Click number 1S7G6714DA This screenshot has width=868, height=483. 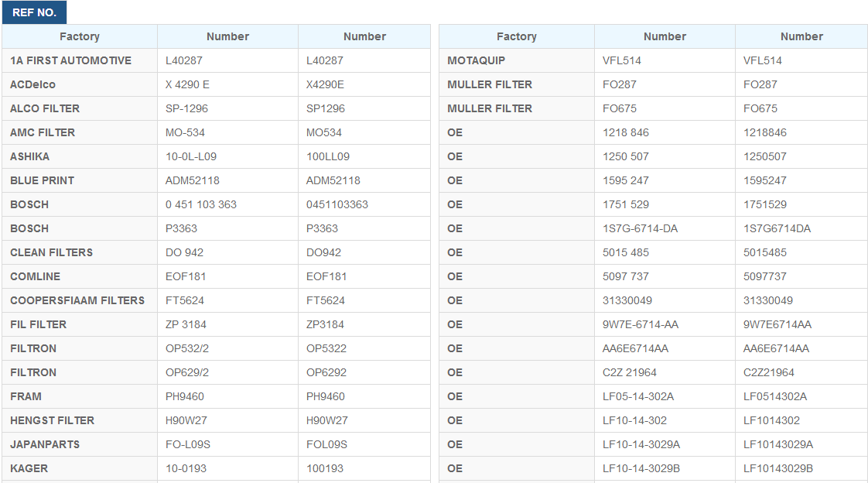point(777,228)
